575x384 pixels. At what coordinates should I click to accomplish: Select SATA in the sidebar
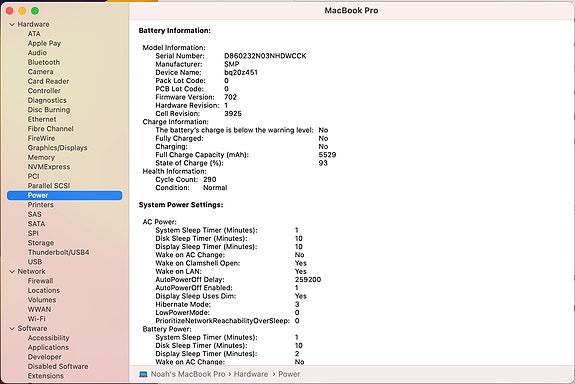coord(36,224)
